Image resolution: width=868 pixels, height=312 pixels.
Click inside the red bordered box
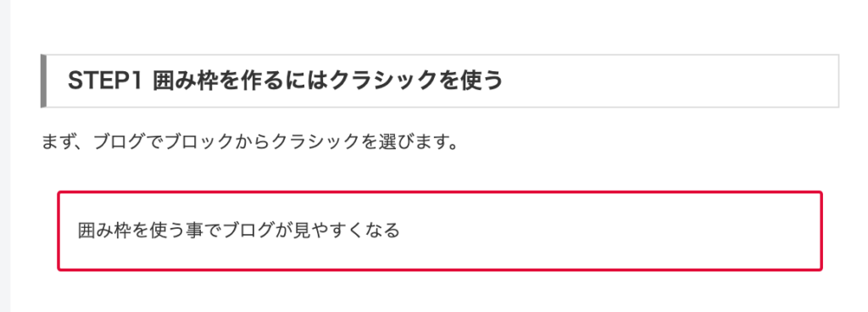click(x=440, y=231)
